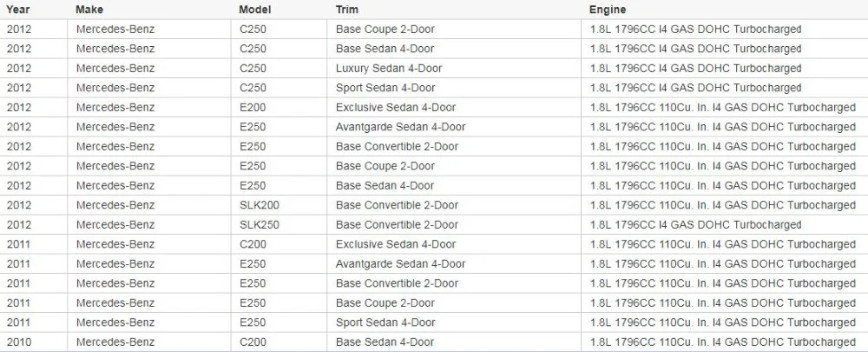This screenshot has width=868, height=352.
Task: Click the 2011 Sport Sedan 4-Door trim cell
Action: click(454, 322)
